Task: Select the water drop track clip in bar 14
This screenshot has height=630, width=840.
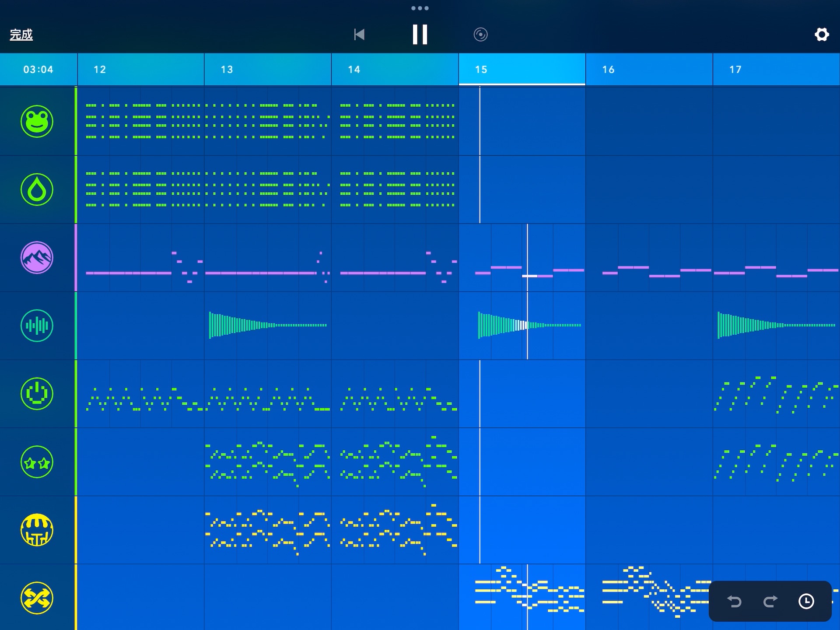Action: pos(395,189)
